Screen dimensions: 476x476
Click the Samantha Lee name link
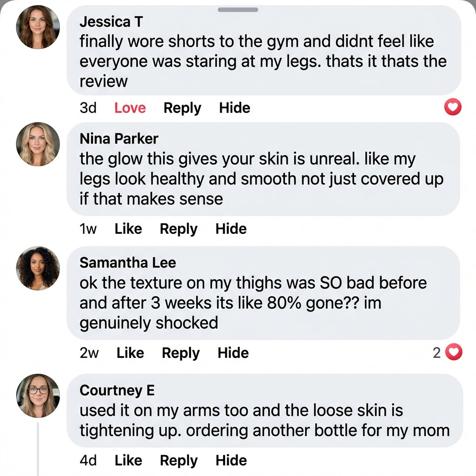[x=128, y=263]
